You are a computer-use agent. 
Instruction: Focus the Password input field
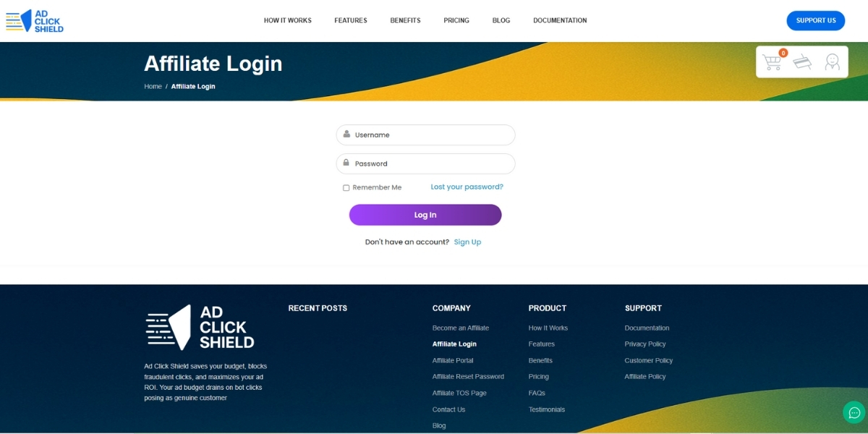(425, 163)
